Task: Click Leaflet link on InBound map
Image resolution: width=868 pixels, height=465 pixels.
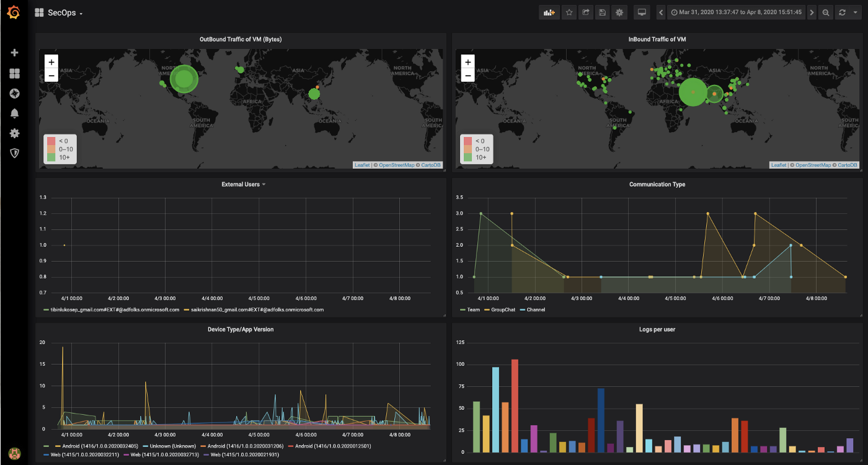Action: [778, 165]
